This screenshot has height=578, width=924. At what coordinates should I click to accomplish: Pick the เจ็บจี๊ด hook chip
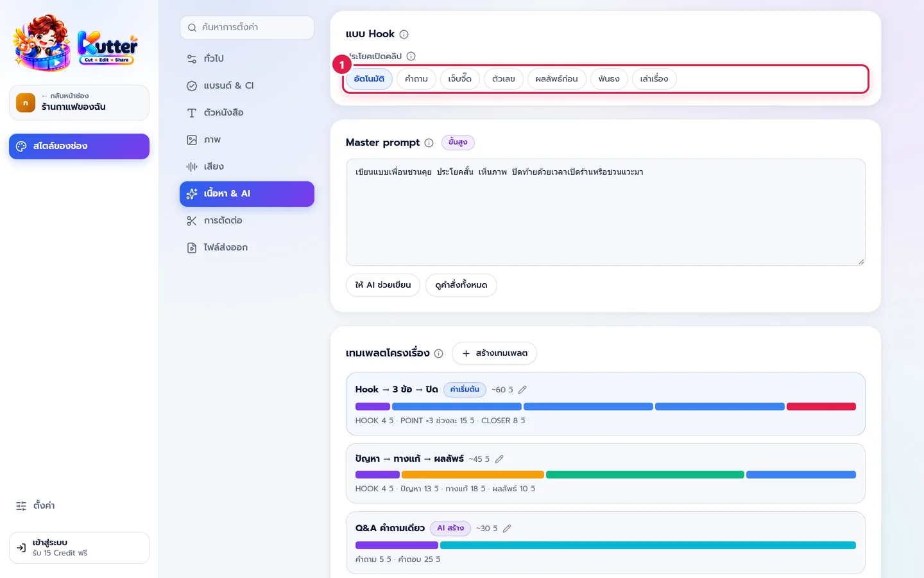[460, 79]
